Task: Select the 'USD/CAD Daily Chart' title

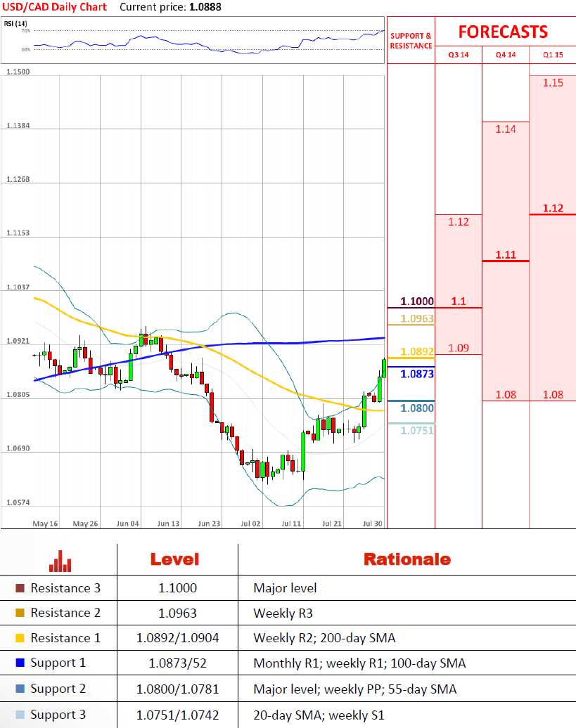Action: (55, 7)
